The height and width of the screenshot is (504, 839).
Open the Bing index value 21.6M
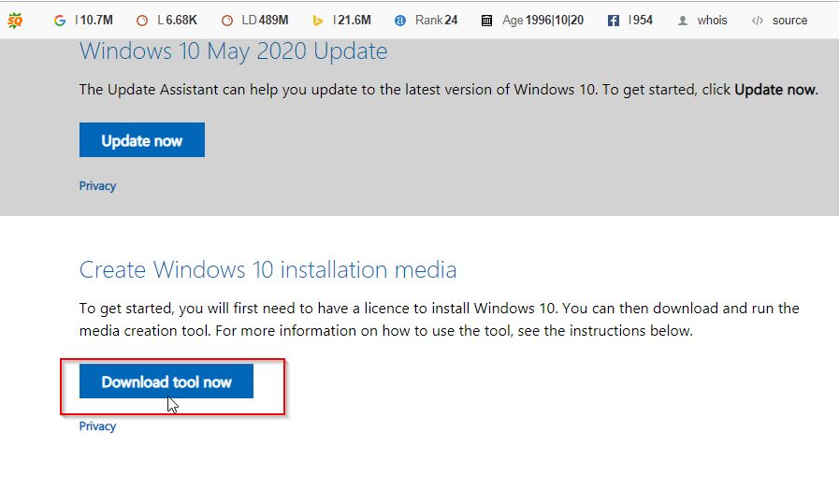point(352,21)
